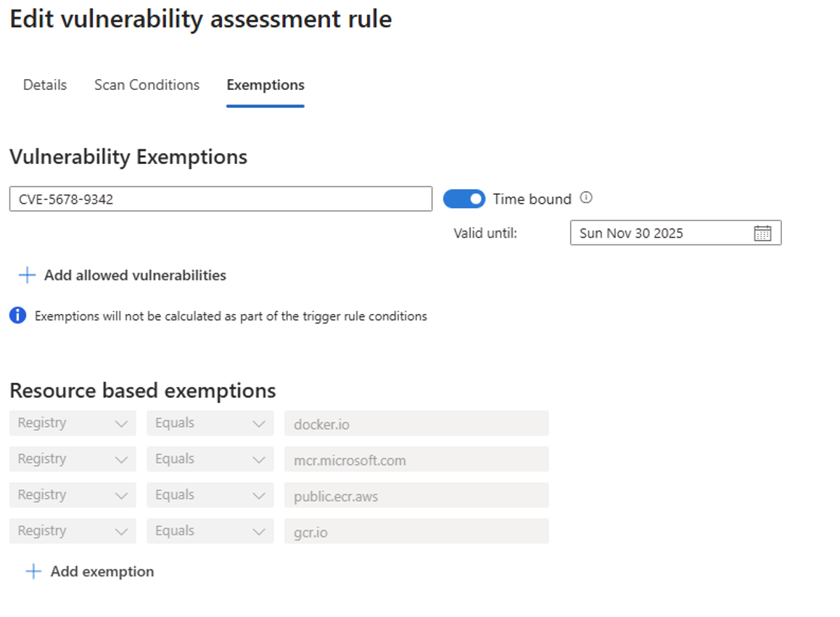Click the plus icon beside Add exemption
This screenshot has width=840, height=617.
(33, 571)
